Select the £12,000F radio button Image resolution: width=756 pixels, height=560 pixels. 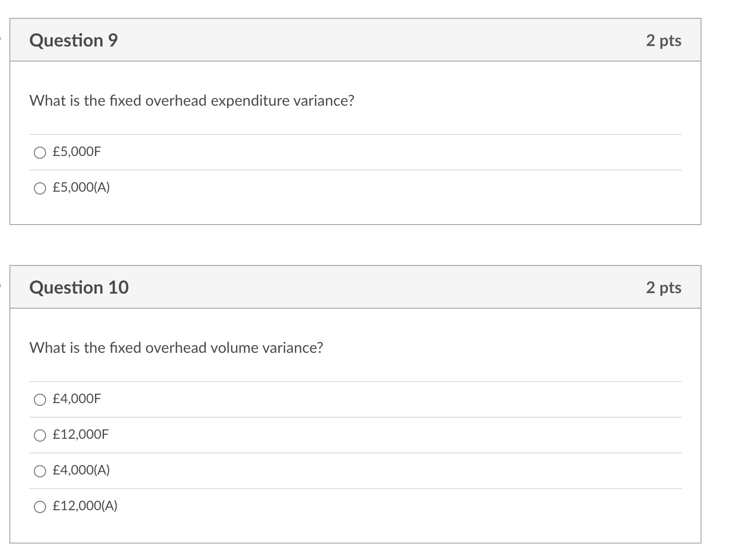40,436
